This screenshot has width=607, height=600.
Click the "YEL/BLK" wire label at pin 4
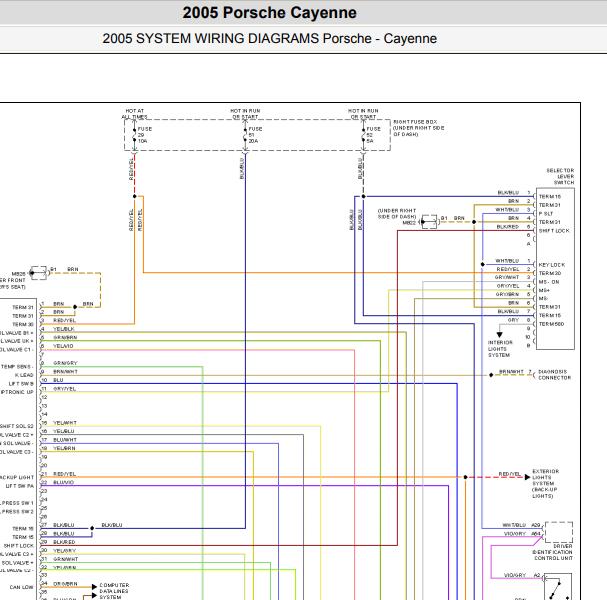pos(63,329)
